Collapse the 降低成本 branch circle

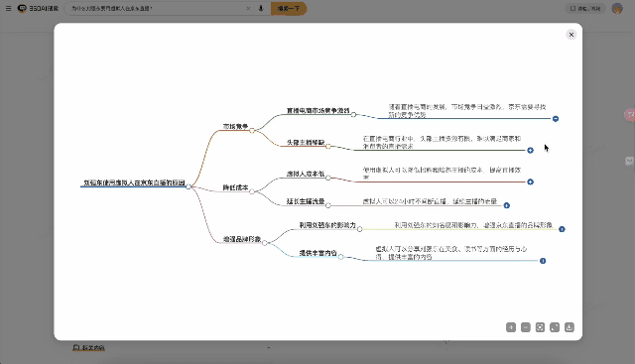tap(252, 191)
